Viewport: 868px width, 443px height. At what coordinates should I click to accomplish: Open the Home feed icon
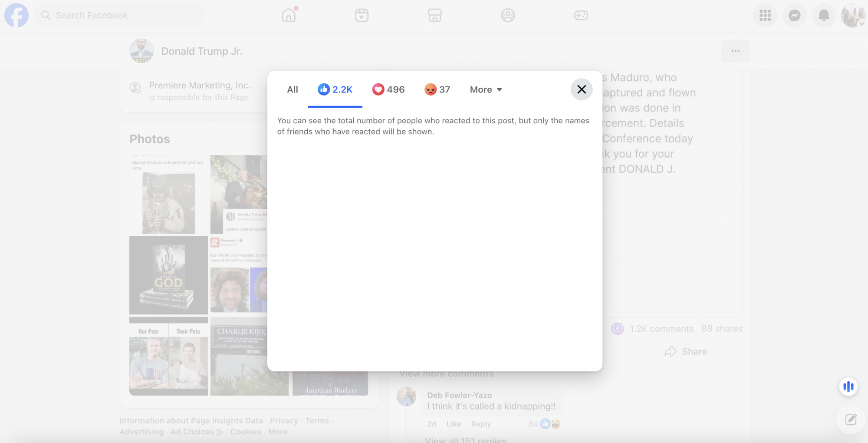[x=289, y=16]
